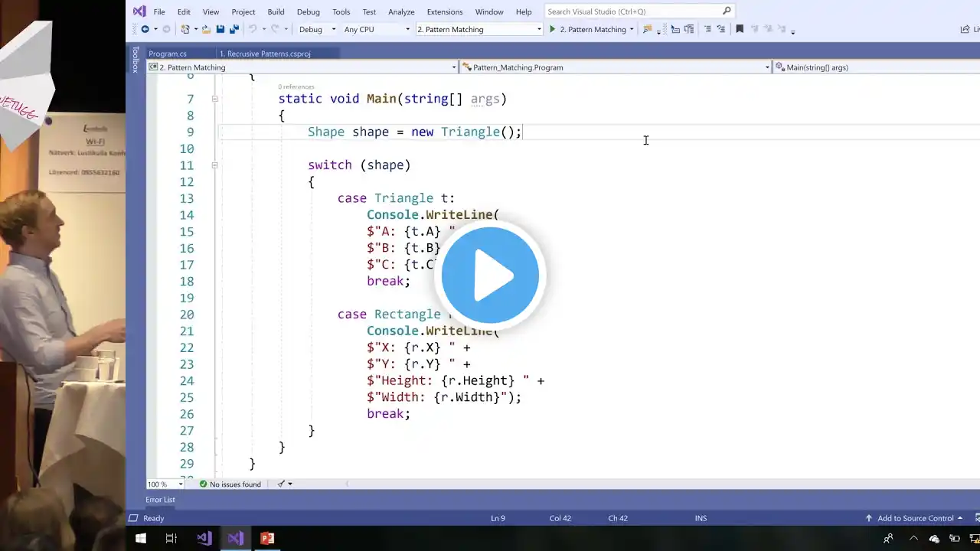The height and width of the screenshot is (551, 980).
Task: Click the Live Share icon
Action: click(965, 29)
